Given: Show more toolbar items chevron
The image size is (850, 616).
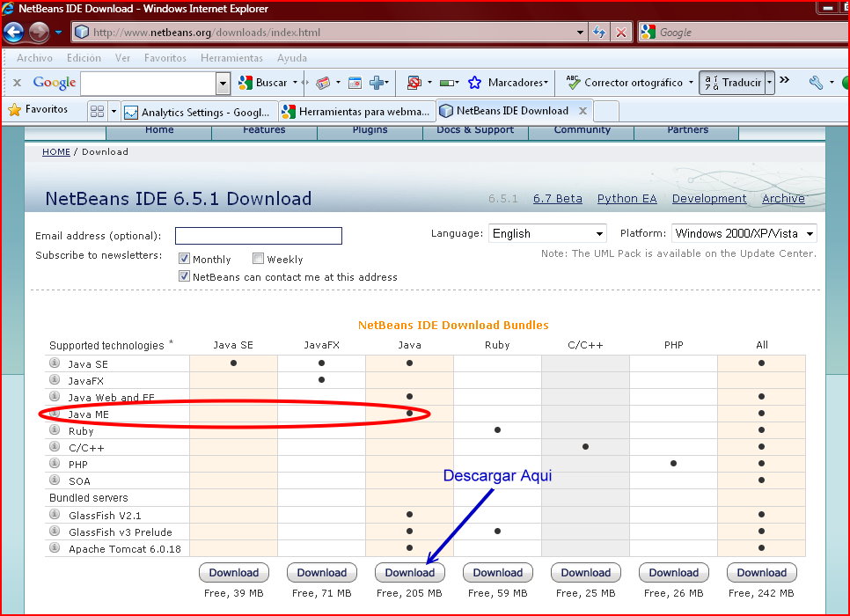Looking at the screenshot, I should click(784, 80).
